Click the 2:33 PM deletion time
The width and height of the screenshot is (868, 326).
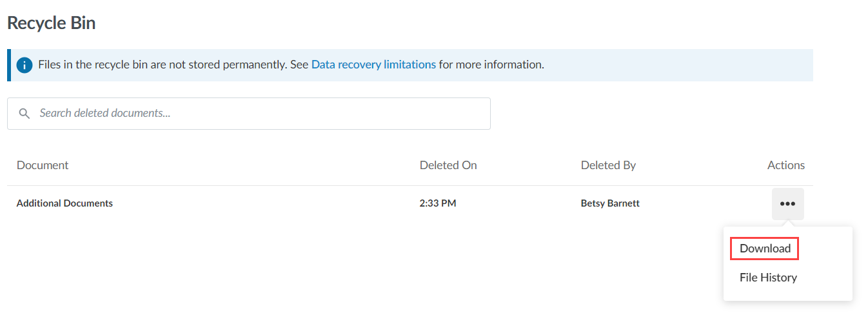(x=438, y=203)
